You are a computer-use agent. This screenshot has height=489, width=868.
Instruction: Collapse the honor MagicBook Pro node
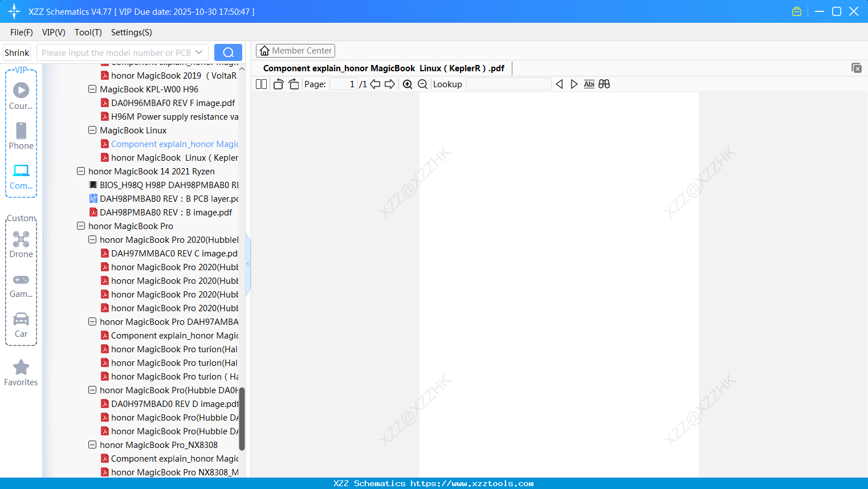point(81,226)
